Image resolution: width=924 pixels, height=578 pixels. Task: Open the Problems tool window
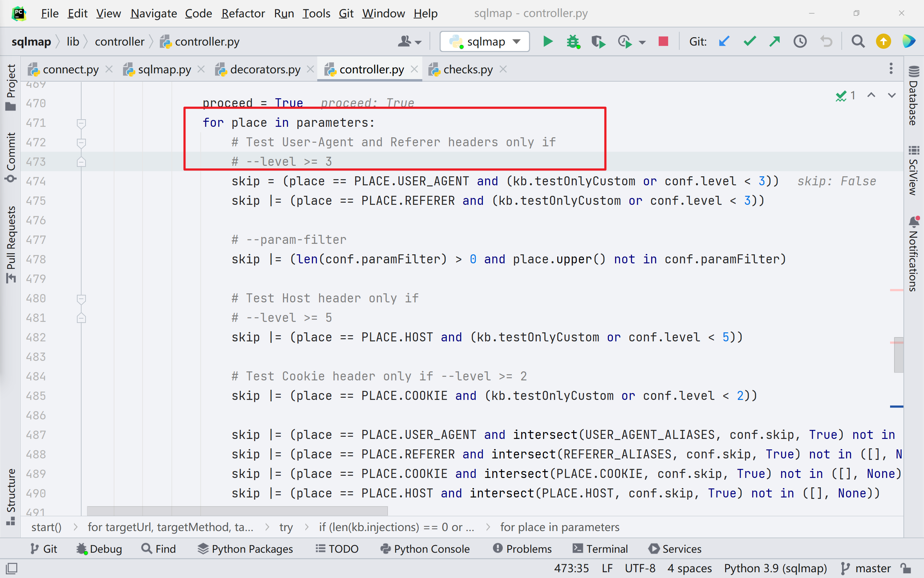pyautogui.click(x=522, y=549)
